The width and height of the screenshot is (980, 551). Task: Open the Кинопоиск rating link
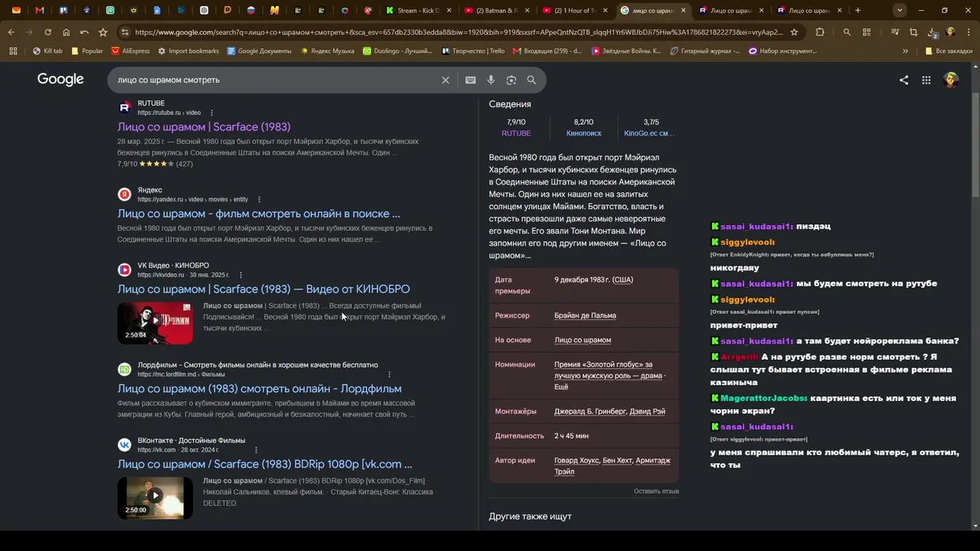click(583, 133)
